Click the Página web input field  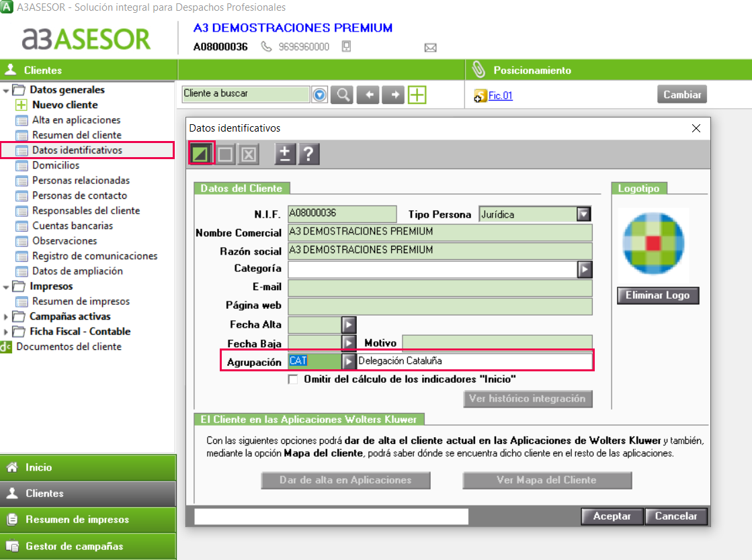tap(440, 307)
